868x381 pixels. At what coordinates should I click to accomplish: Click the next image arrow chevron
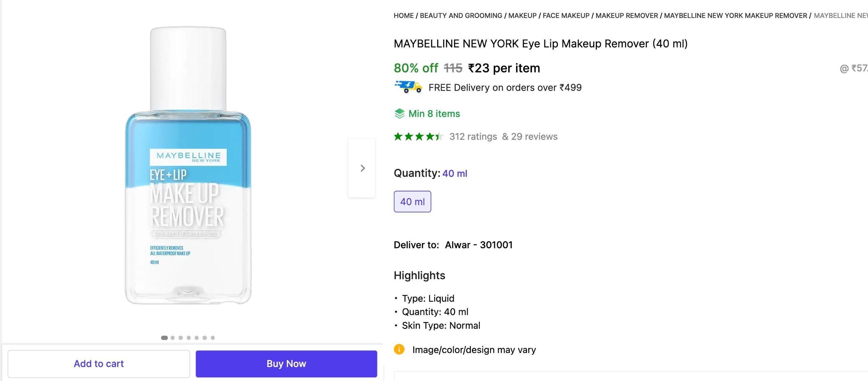pyautogui.click(x=362, y=168)
